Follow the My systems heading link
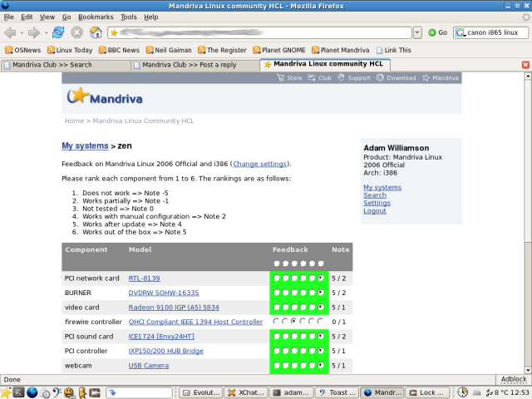 85,146
